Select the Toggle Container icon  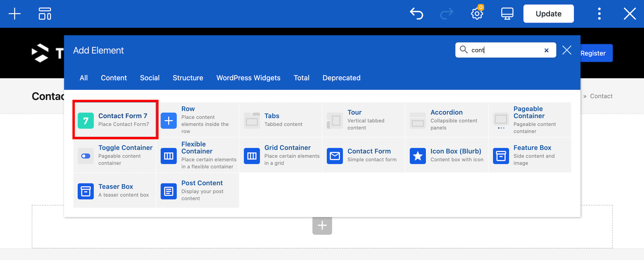(x=86, y=156)
